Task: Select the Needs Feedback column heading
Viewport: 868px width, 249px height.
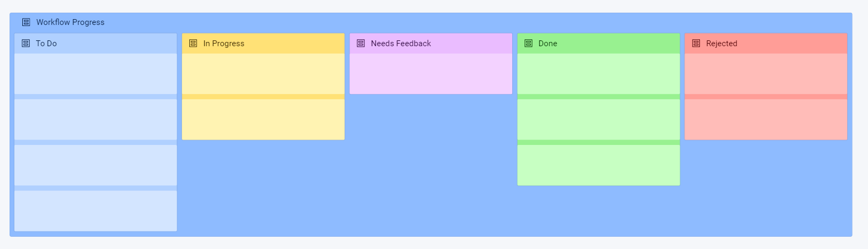Action: (x=401, y=44)
